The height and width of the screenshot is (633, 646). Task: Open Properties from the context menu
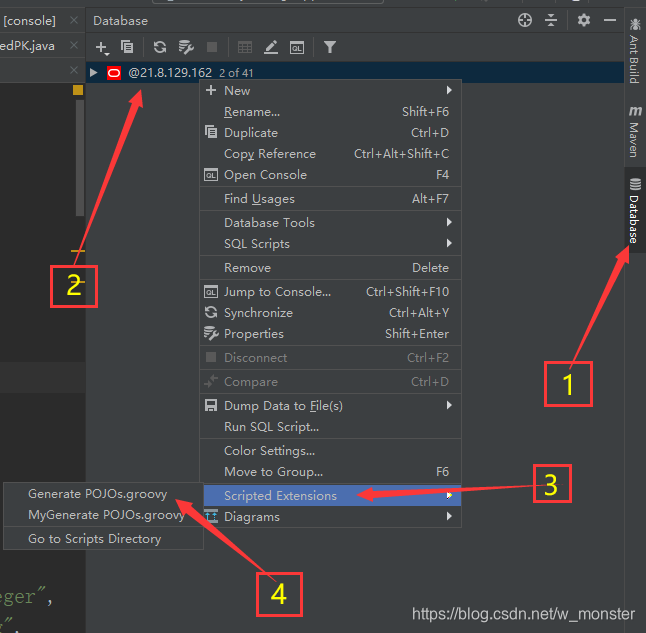pyautogui.click(x=330, y=333)
